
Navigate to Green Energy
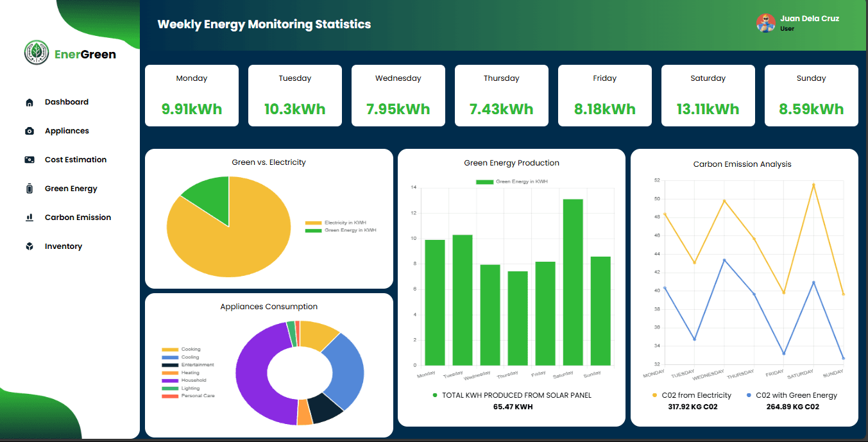[71, 189]
